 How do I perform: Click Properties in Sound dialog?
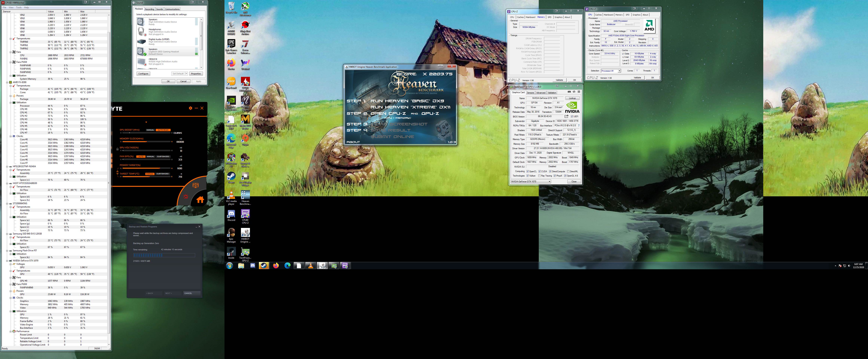(x=196, y=73)
